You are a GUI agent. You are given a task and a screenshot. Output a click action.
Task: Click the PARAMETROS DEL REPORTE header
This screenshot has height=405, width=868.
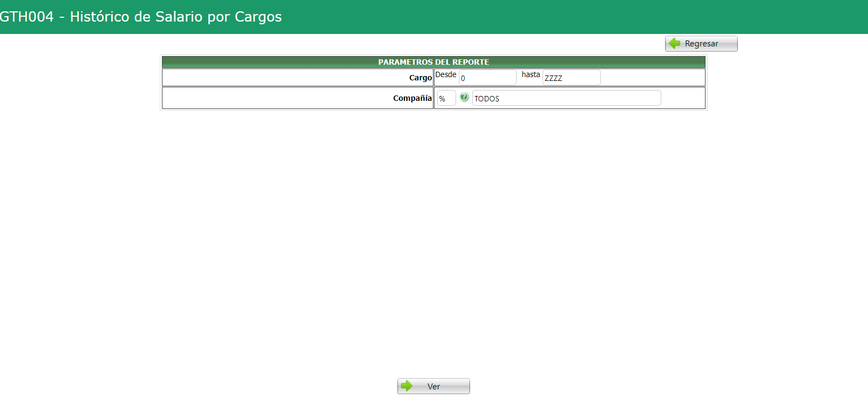coord(433,62)
